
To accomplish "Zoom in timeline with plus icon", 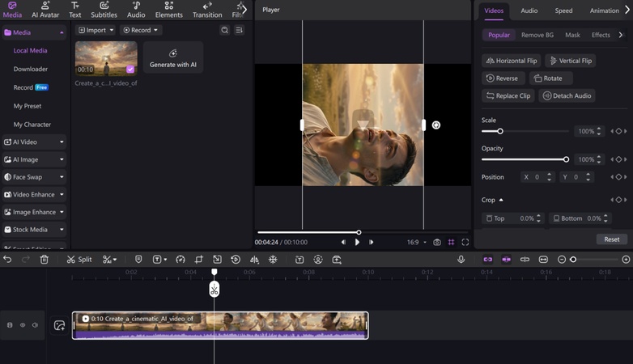I will pyautogui.click(x=626, y=260).
